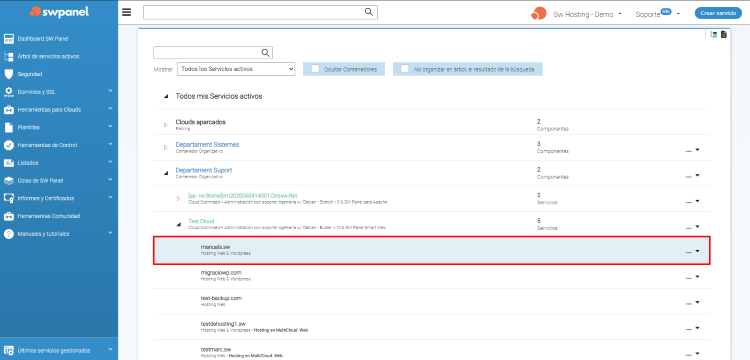Open the hamburger menu icon

click(126, 12)
